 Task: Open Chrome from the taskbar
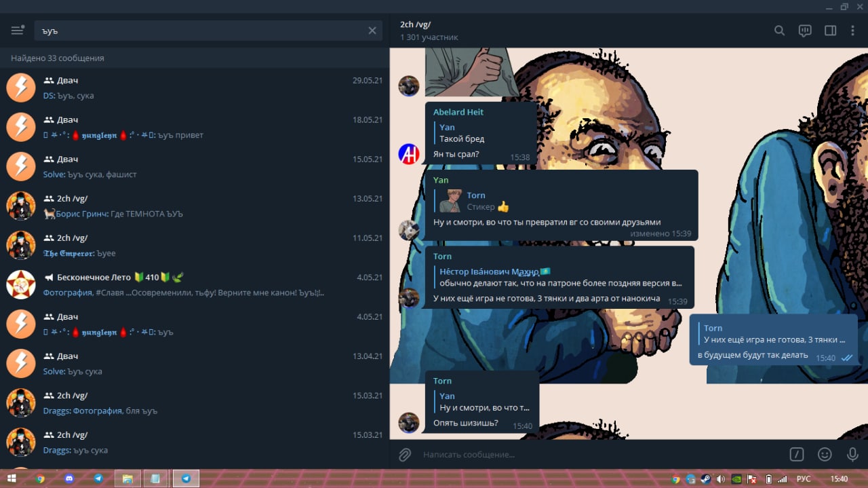click(40, 478)
